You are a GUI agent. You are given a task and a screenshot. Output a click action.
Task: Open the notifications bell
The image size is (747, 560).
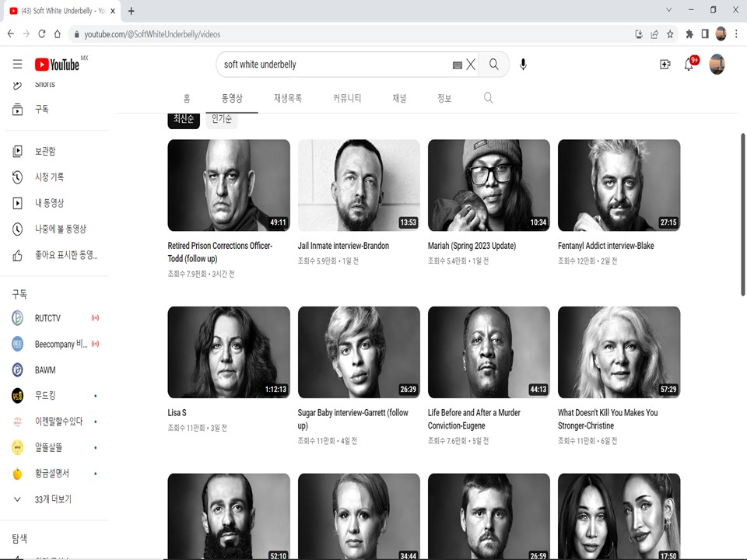coord(689,65)
